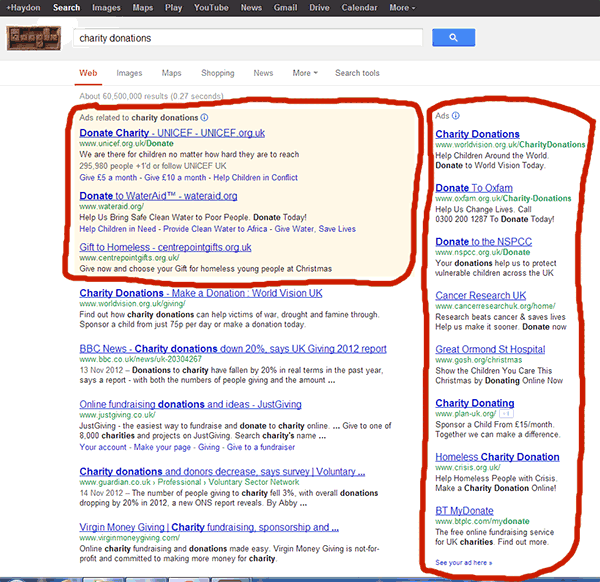Open Gmail from the top navigation bar
Image resolution: width=600 pixels, height=582 pixels.
click(x=285, y=8)
